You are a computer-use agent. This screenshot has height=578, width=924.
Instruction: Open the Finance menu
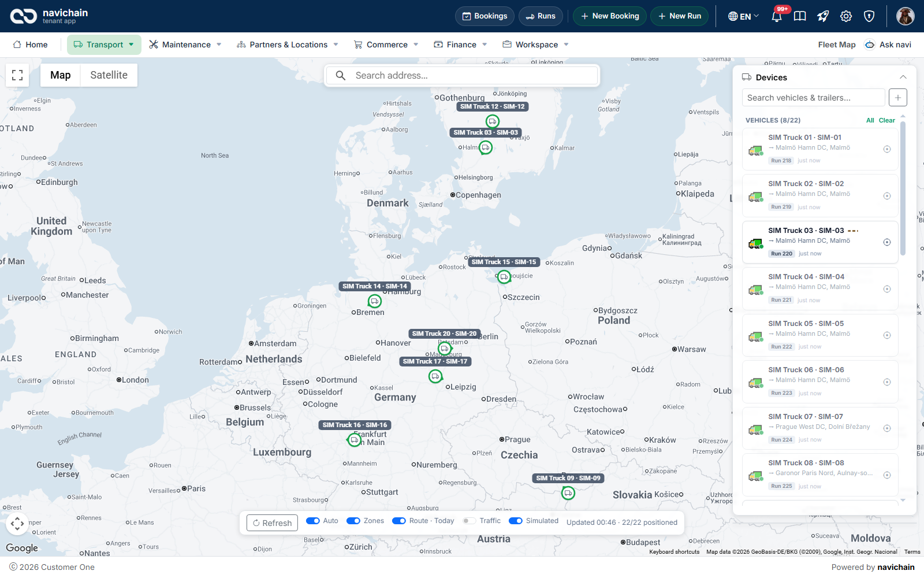pyautogui.click(x=461, y=45)
